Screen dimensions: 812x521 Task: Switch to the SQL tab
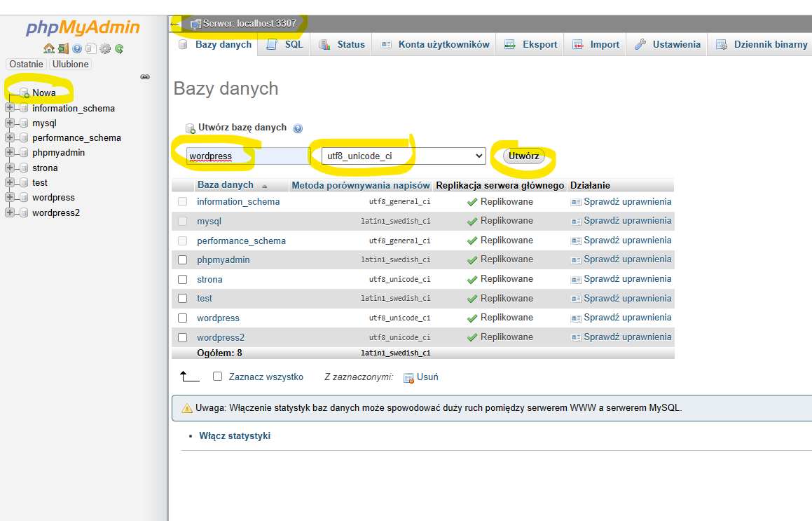[x=284, y=45]
